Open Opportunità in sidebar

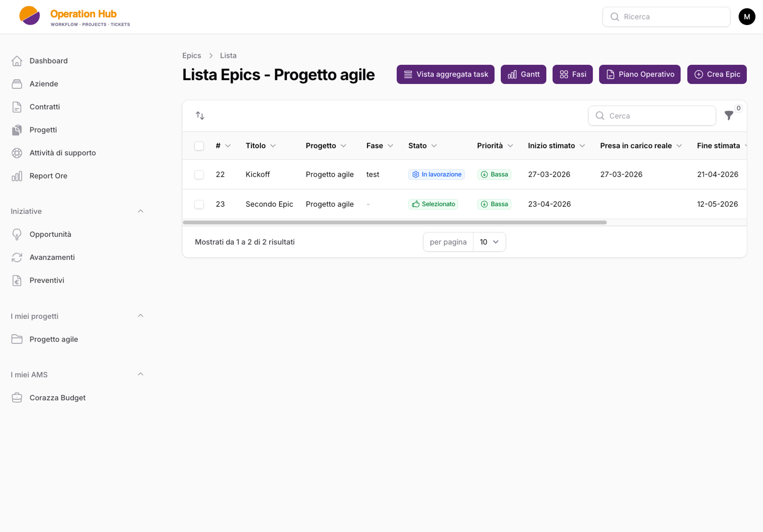pyautogui.click(x=50, y=235)
